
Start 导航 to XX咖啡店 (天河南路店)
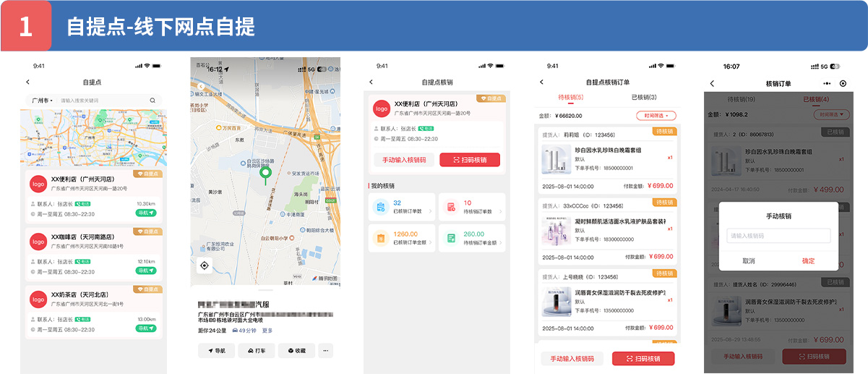[146, 271]
